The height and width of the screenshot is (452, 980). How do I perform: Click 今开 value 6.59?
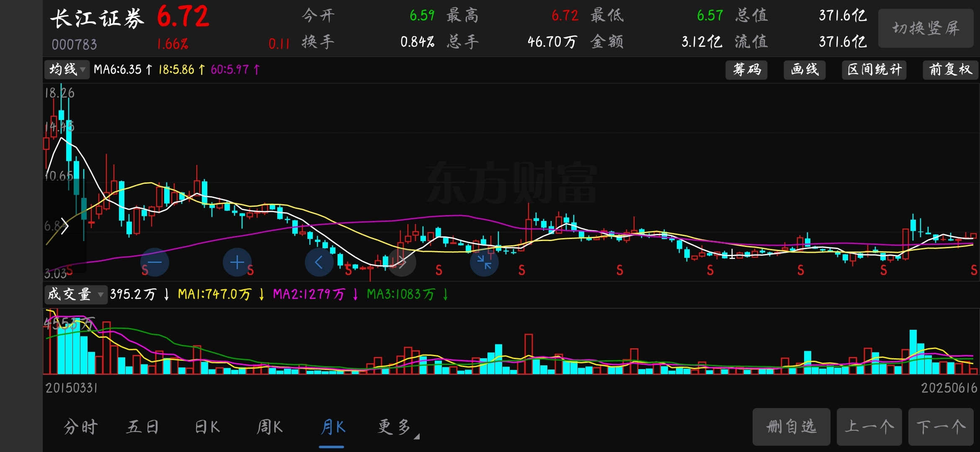(422, 15)
